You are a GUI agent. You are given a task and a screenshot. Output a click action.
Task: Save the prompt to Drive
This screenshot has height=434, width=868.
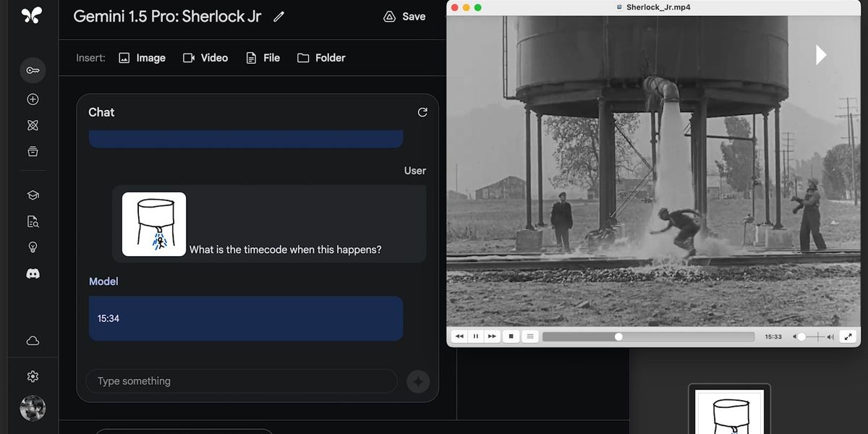point(404,17)
